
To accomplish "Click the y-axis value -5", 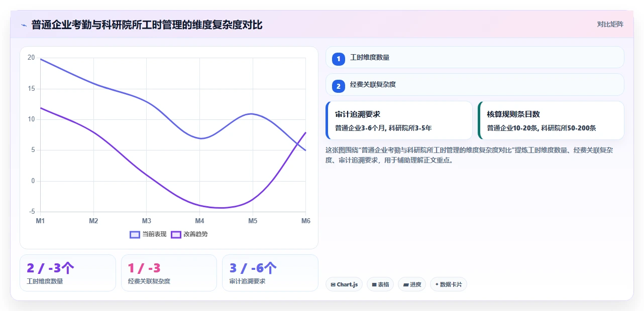I will (33, 212).
